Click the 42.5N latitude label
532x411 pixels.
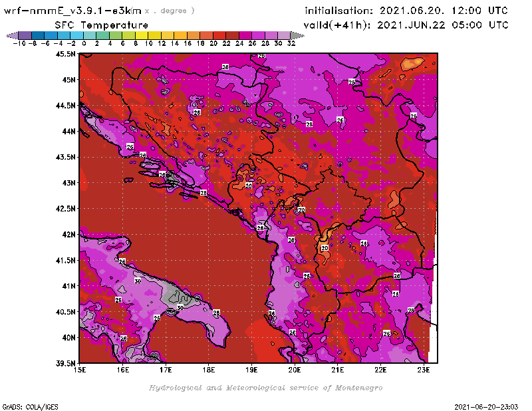65,209
